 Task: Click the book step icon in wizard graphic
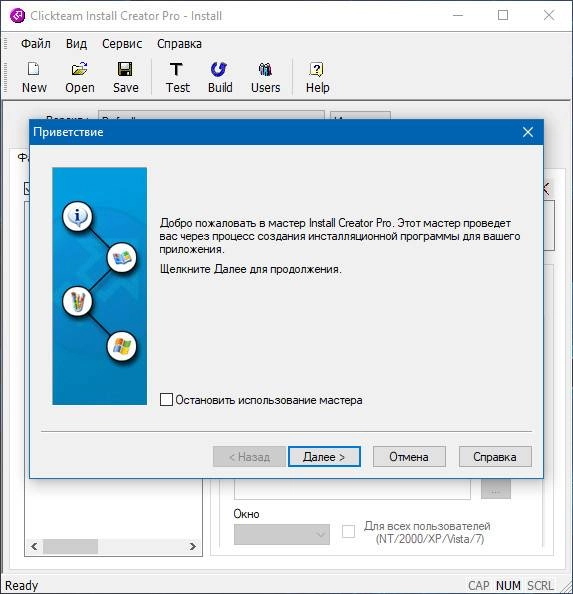(122, 258)
